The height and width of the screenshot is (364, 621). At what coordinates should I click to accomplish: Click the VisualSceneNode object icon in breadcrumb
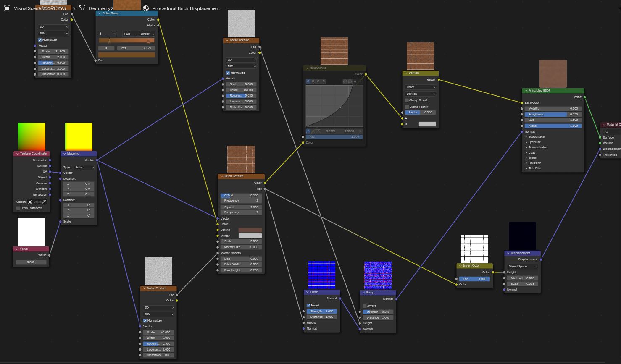click(7, 8)
